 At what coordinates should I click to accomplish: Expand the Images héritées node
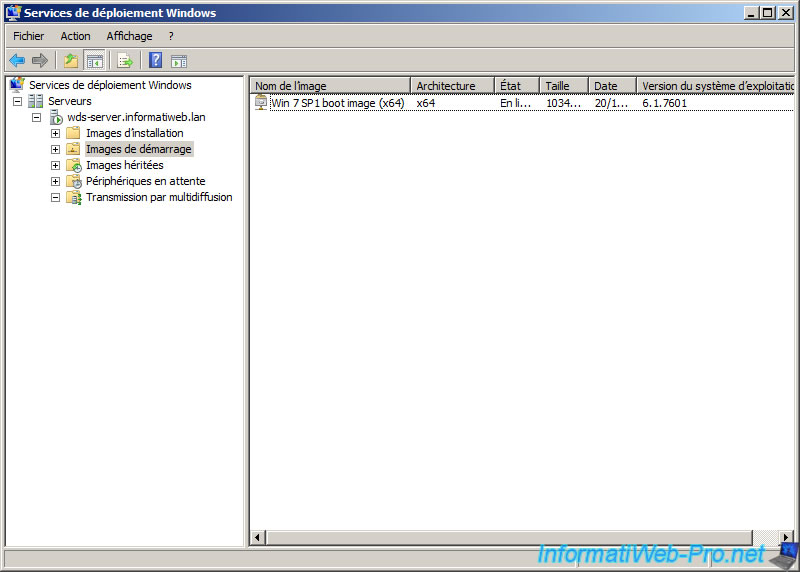tap(55, 165)
